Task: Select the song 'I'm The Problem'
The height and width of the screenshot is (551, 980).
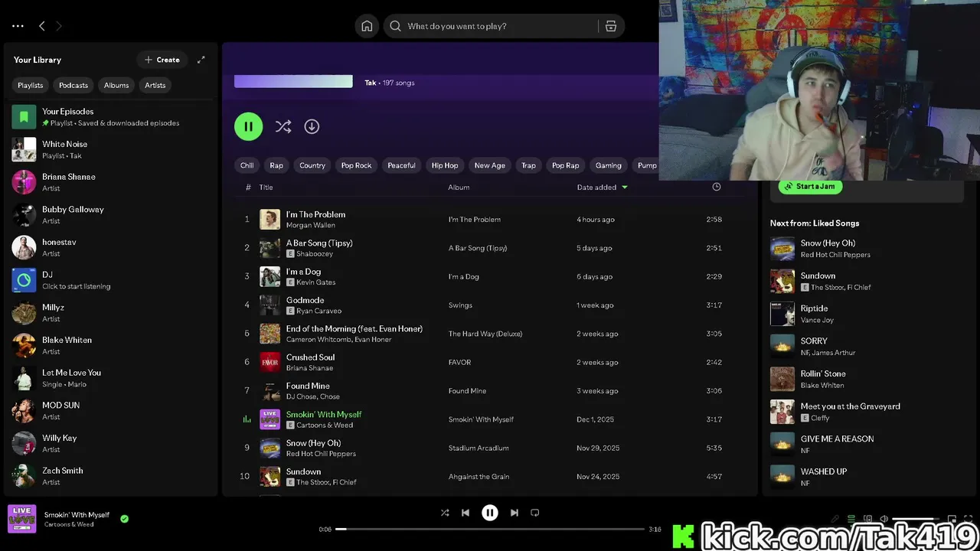Action: tap(315, 214)
